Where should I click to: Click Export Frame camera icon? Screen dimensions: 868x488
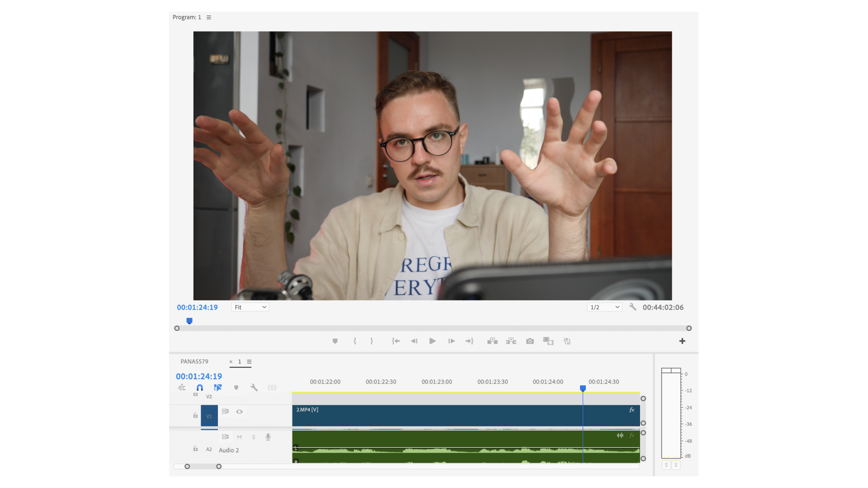pyautogui.click(x=530, y=341)
